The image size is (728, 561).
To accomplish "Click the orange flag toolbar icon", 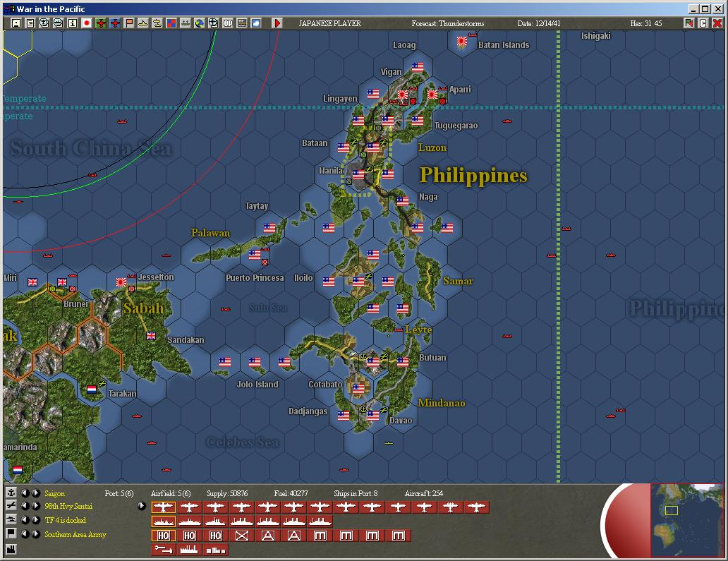I will coord(129,23).
